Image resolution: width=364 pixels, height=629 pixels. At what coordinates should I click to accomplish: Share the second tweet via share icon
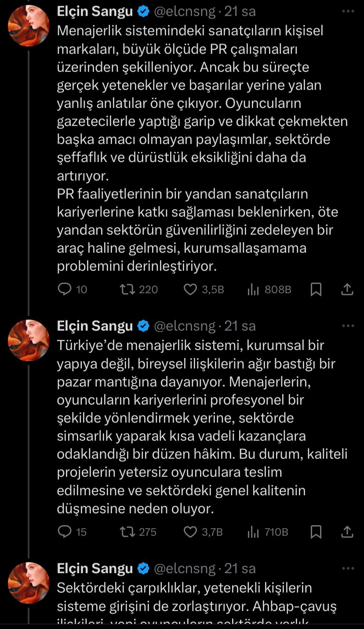tap(347, 532)
